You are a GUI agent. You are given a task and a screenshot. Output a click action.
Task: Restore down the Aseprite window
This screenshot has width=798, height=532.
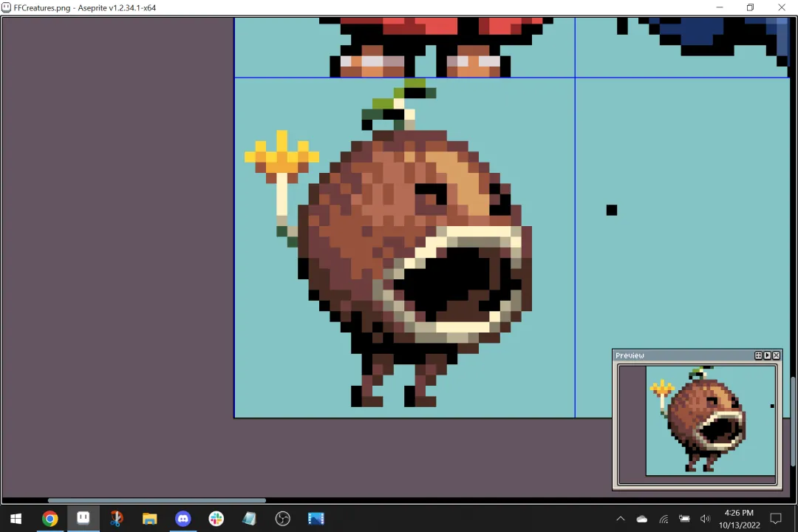point(750,7)
